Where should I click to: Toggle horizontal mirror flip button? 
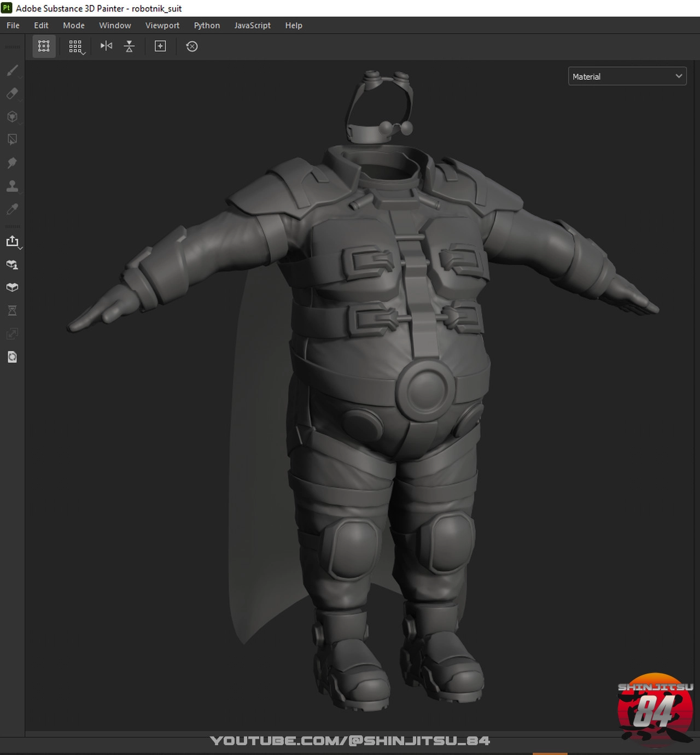pos(106,46)
